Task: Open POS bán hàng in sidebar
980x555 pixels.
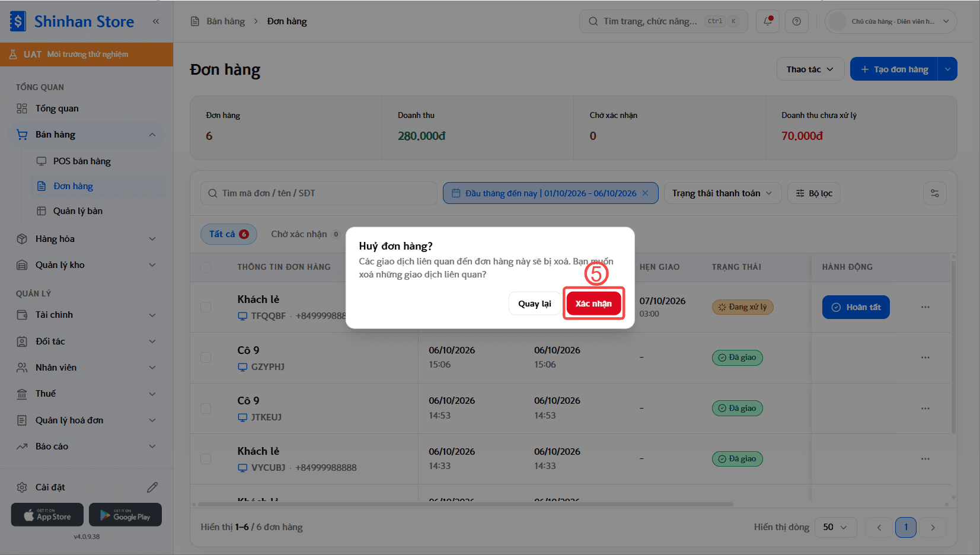Action: [97, 161]
